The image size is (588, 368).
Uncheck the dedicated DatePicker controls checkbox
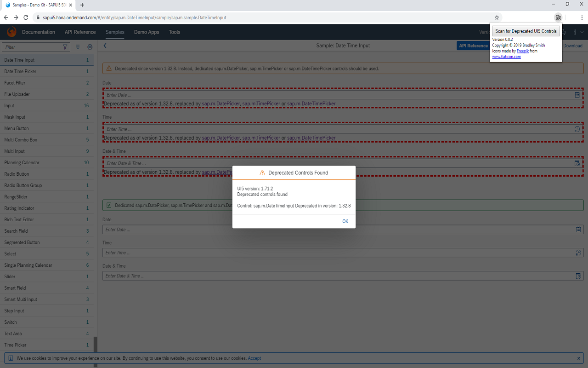coord(108,205)
